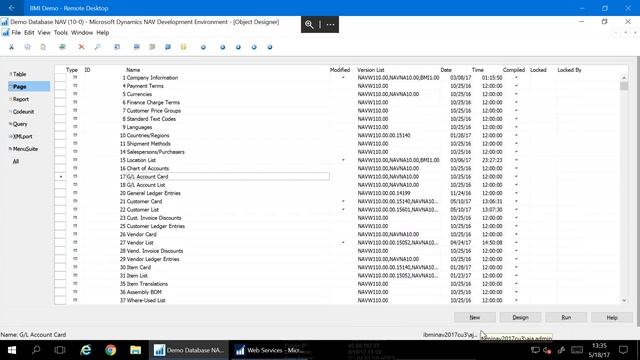Open the remote desktop zoom magnifier
Image resolution: width=640 pixels, height=360 pixels.
click(309, 24)
